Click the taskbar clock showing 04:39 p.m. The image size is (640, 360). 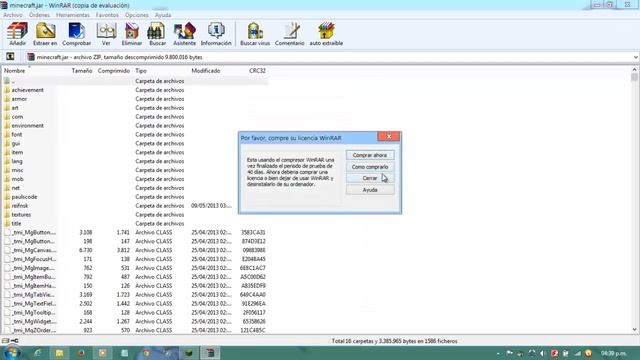tap(613, 353)
